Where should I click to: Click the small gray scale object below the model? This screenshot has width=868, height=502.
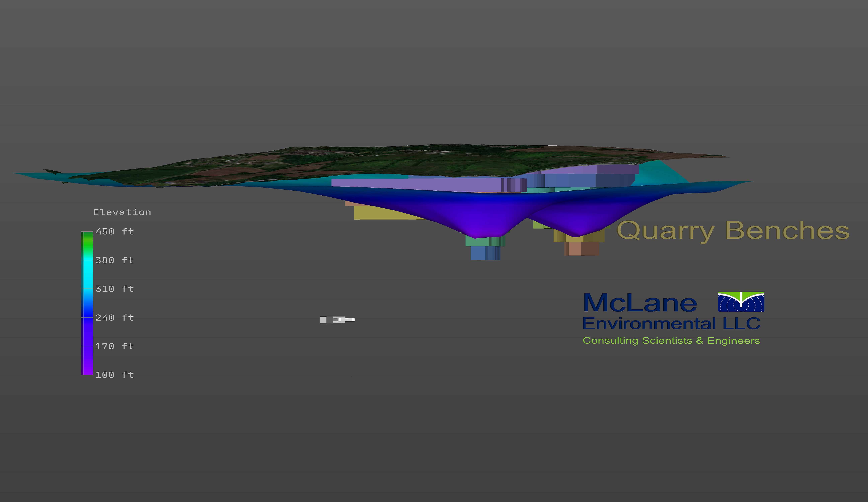pos(337,320)
